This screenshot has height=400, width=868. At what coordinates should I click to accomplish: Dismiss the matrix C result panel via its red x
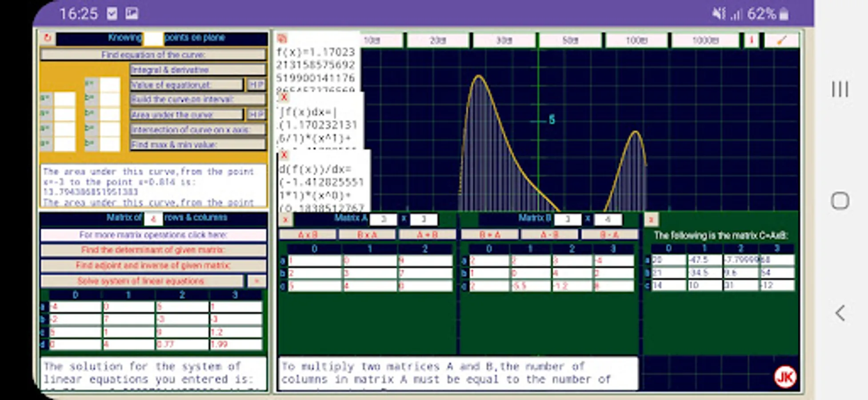pos(652,219)
